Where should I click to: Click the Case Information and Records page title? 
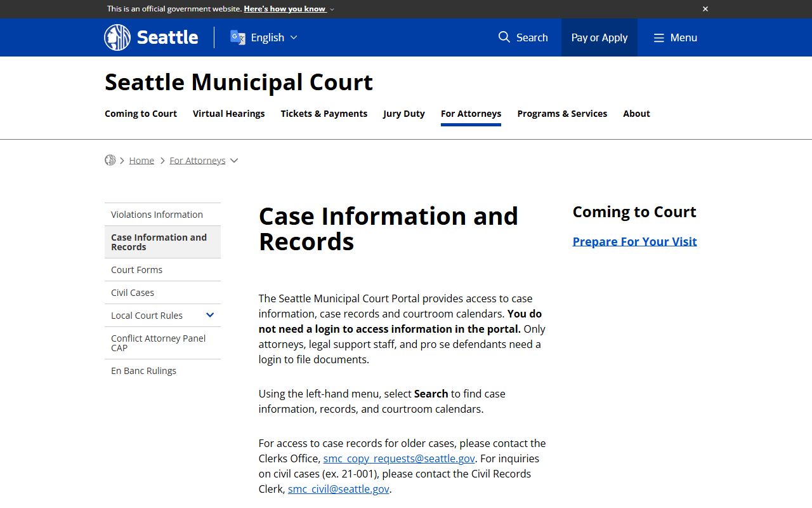(x=388, y=229)
